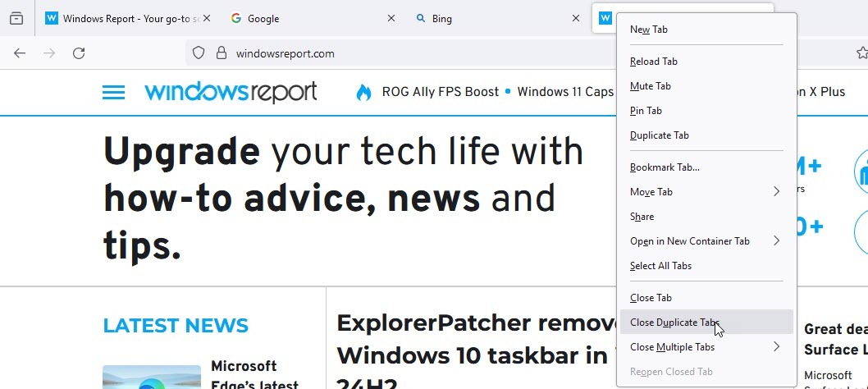The height and width of the screenshot is (389, 868).
Task: Close the Bing tab
Action: point(576,18)
